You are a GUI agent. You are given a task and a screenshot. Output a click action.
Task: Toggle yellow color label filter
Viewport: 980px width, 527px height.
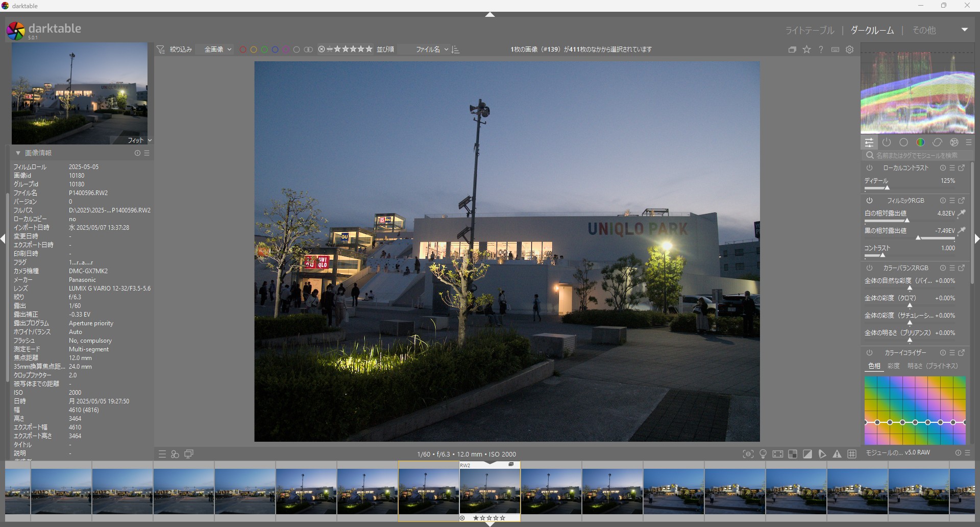point(254,50)
